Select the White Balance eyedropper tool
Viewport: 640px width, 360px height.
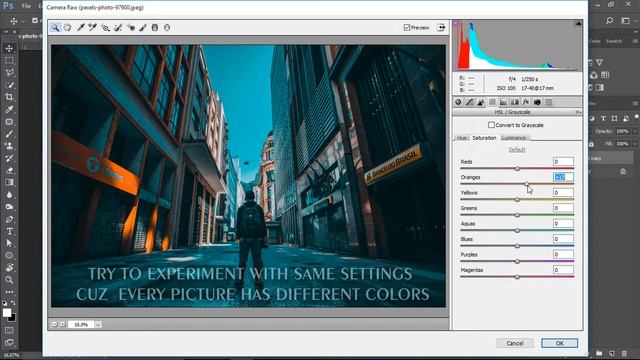coord(80,27)
